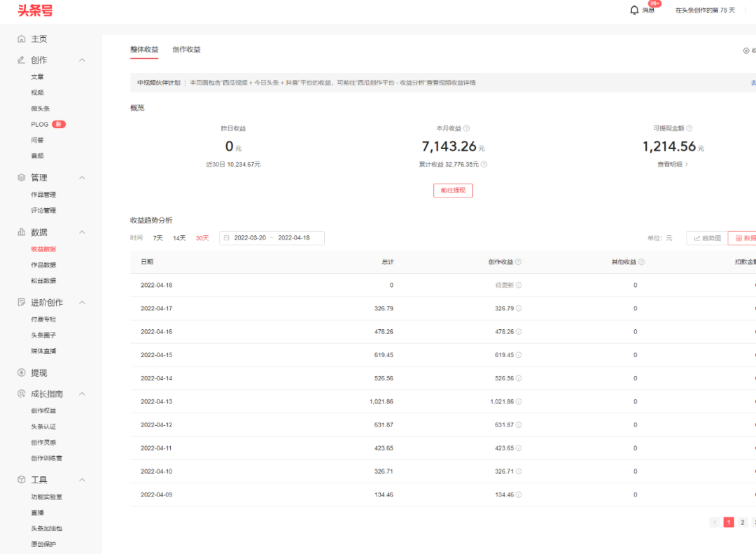Collapse the 成长指南 sidebar section
This screenshot has height=554, width=756.
[x=82, y=394]
